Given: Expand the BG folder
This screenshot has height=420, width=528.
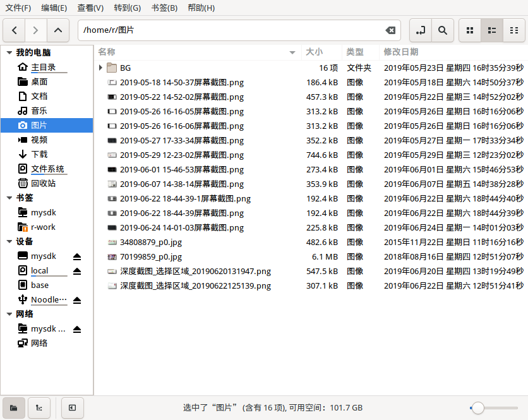Looking at the screenshot, I should (x=100, y=68).
